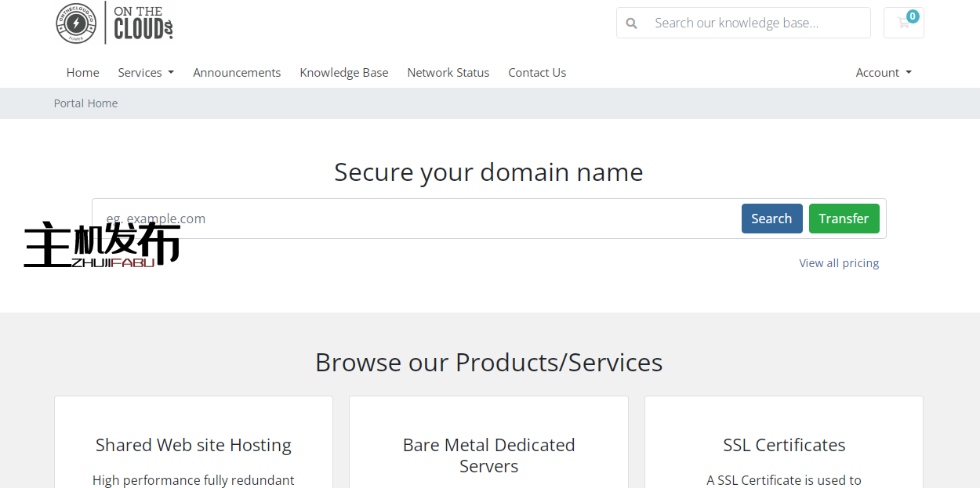Open the Announcements page
The height and width of the screenshot is (488, 980).
click(x=237, y=73)
